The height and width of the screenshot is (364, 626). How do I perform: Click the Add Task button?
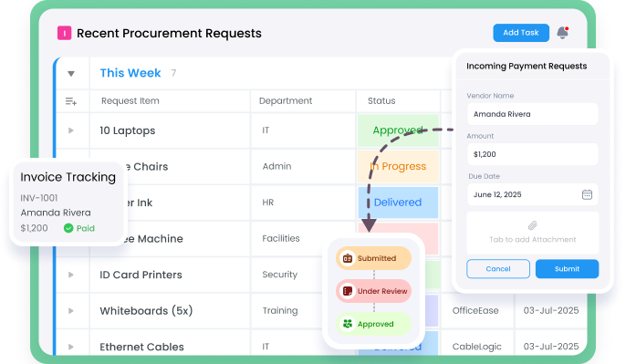pos(521,33)
